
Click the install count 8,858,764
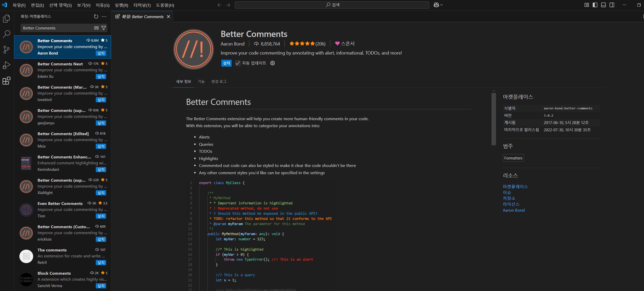(267, 44)
